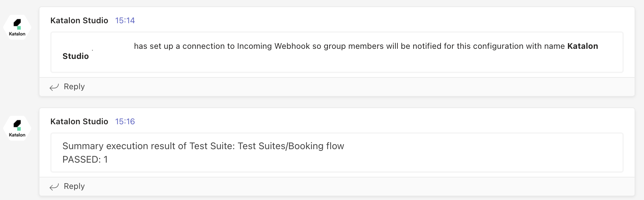Select the webhook configuration message card

point(337,52)
